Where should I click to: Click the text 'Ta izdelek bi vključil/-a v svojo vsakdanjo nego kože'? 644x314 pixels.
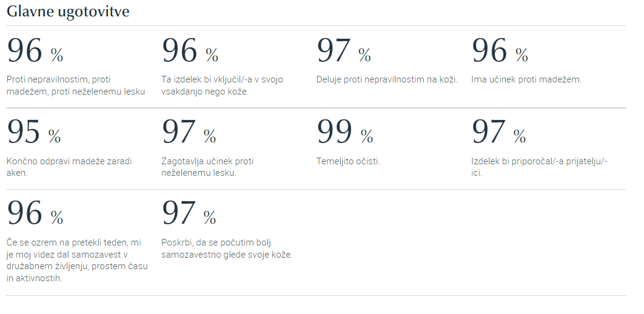(222, 85)
